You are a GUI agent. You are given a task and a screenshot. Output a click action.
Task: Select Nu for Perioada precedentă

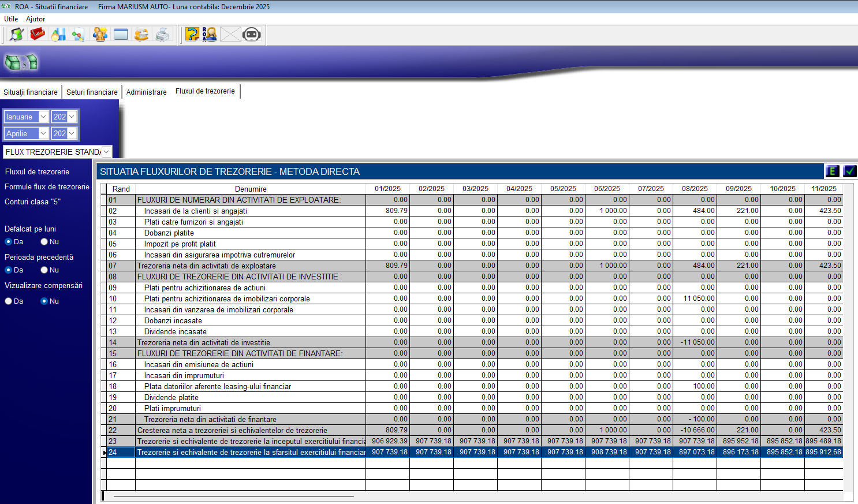(44, 270)
